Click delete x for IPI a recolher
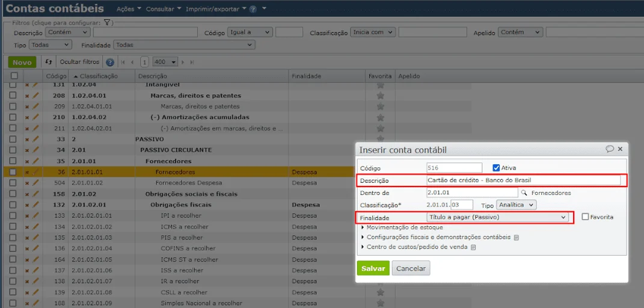The height and width of the screenshot is (308, 644). pos(27,215)
